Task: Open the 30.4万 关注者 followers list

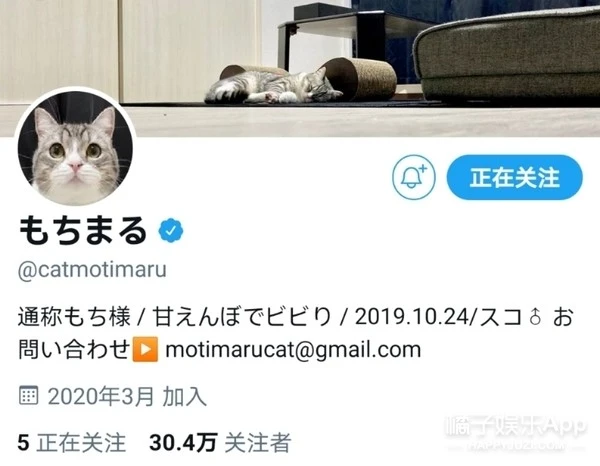Action: click(220, 442)
